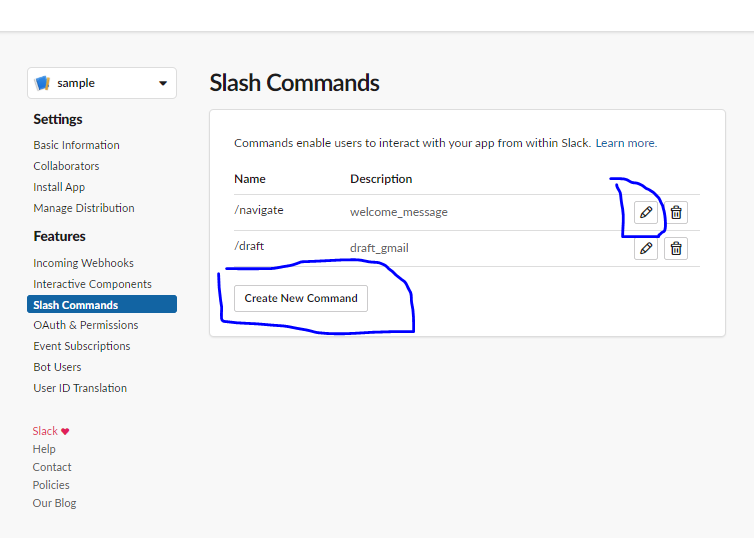Open the sample app selector dropdown
754x538 pixels.
pyautogui.click(x=102, y=83)
